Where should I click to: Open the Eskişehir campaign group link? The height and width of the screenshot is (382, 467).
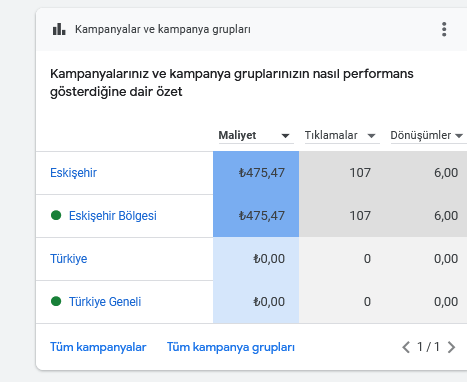(73, 173)
